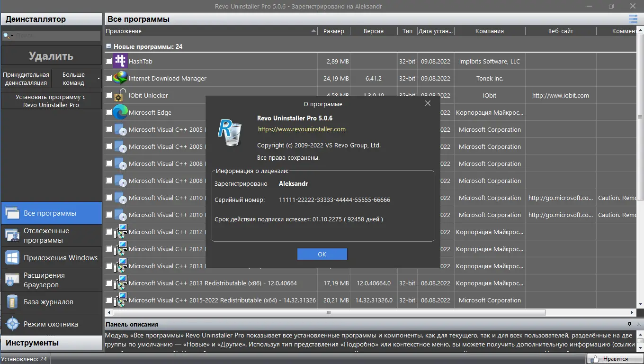Image resolution: width=644 pixels, height=364 pixels.
Task: Open the Приложения Windows module icon
Action: [12, 258]
